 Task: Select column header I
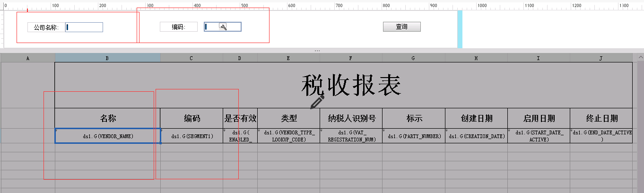click(x=539, y=58)
